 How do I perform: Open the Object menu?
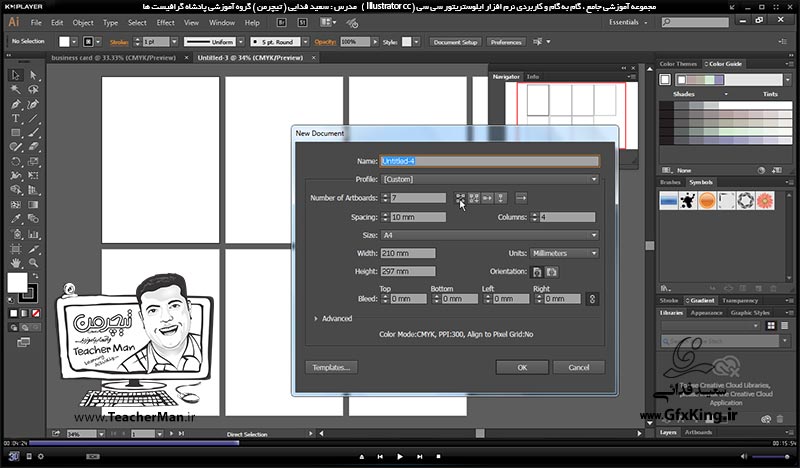click(83, 22)
